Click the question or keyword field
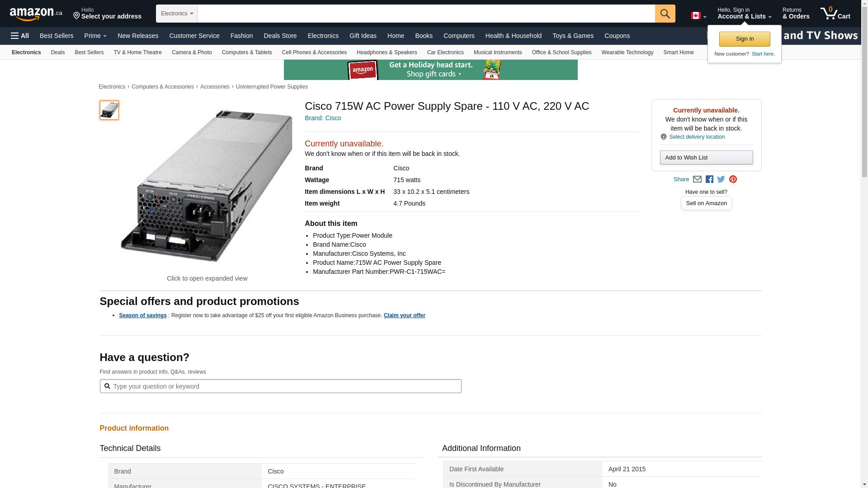The height and width of the screenshot is (488, 868). coord(280,386)
